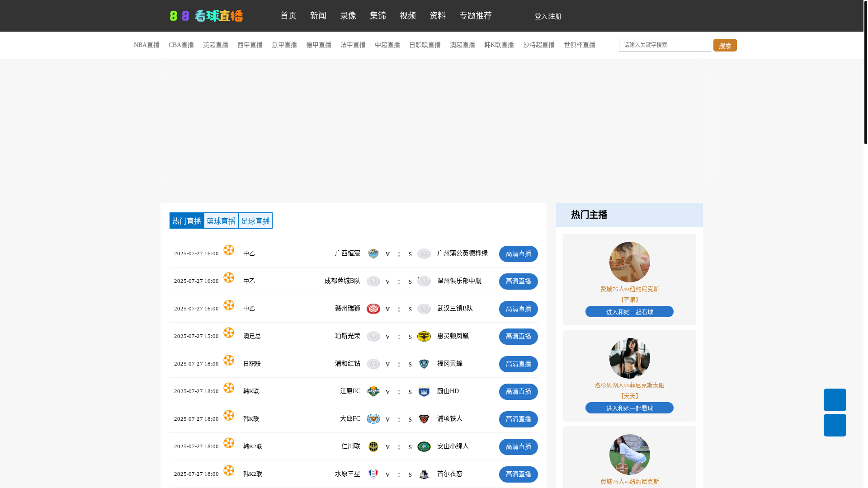This screenshot has height=488, width=868.
Task: Click 进入和她一起看球 under 【天天】
Action: click(x=630, y=408)
